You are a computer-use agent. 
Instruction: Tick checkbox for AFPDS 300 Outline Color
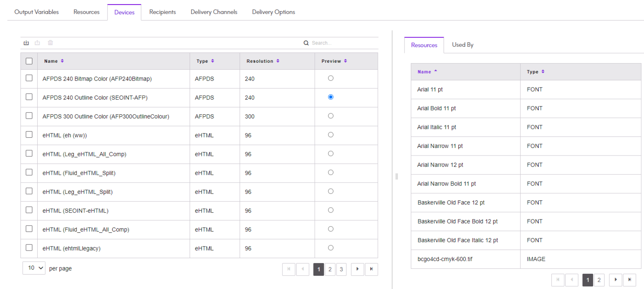(29, 116)
